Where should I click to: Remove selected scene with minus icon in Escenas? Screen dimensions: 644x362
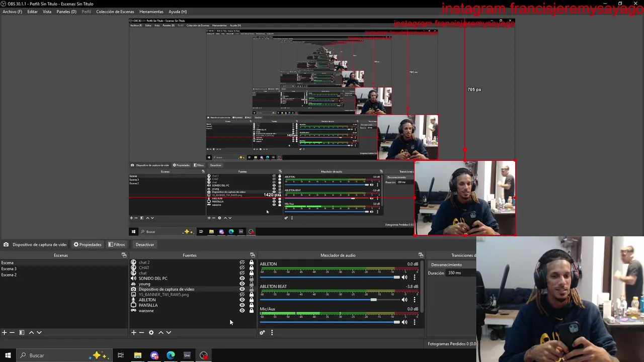click(12, 332)
